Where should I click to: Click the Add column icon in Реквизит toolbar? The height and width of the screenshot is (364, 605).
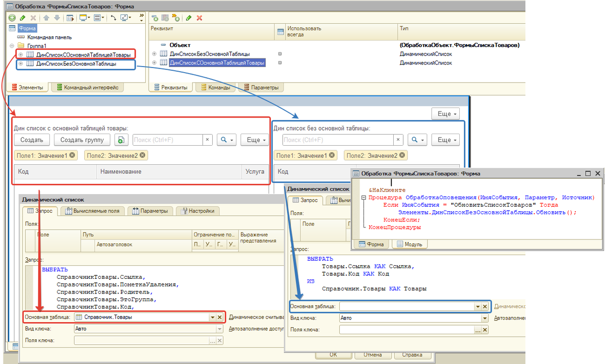[x=165, y=18]
